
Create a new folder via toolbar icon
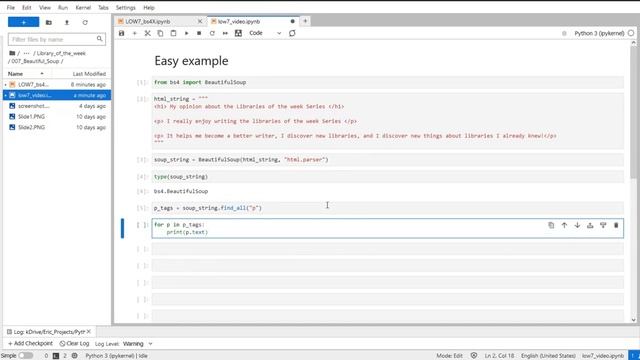49,22
